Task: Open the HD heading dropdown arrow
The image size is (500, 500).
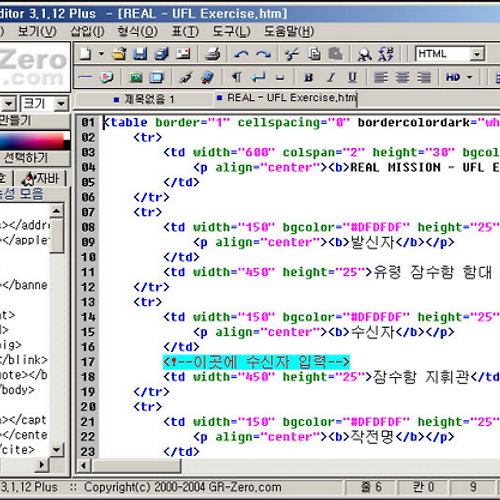Action: 470,78
